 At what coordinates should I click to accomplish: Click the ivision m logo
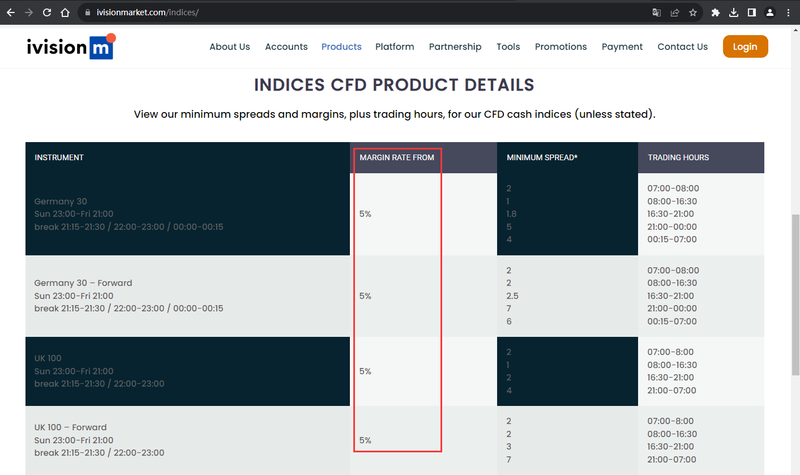click(x=71, y=46)
